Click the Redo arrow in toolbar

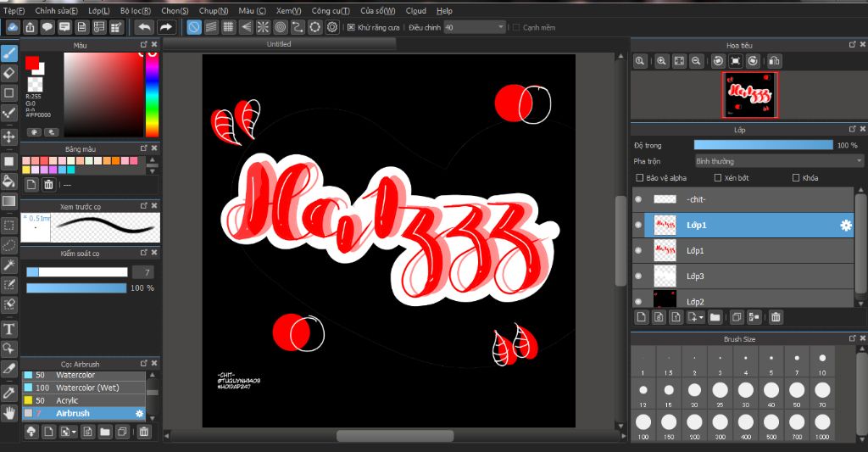(165, 27)
